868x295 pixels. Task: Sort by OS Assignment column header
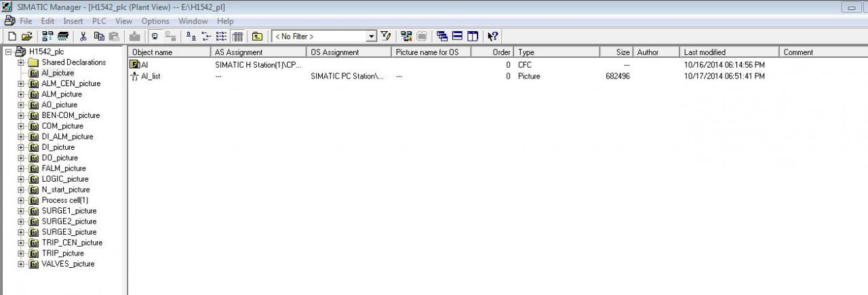[349, 52]
